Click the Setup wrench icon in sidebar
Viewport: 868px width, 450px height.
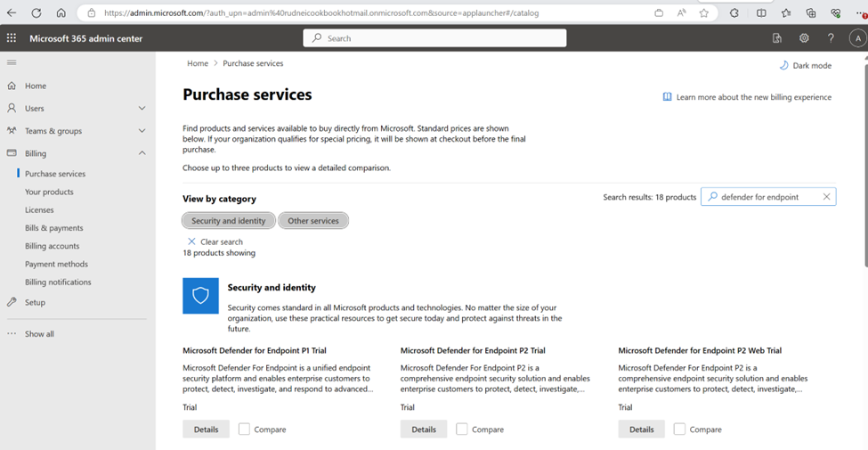point(12,302)
